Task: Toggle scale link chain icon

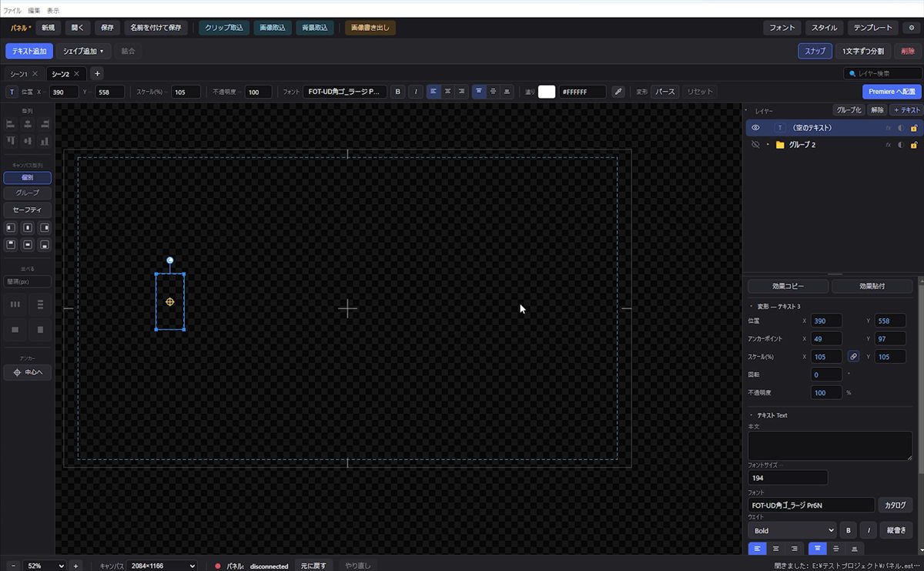Action: [x=853, y=357]
